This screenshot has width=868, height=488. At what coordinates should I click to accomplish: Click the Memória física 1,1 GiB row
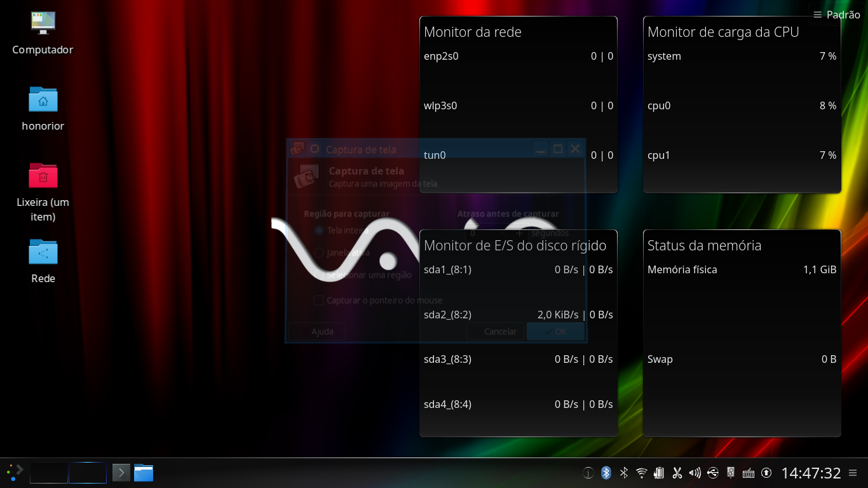(x=742, y=269)
